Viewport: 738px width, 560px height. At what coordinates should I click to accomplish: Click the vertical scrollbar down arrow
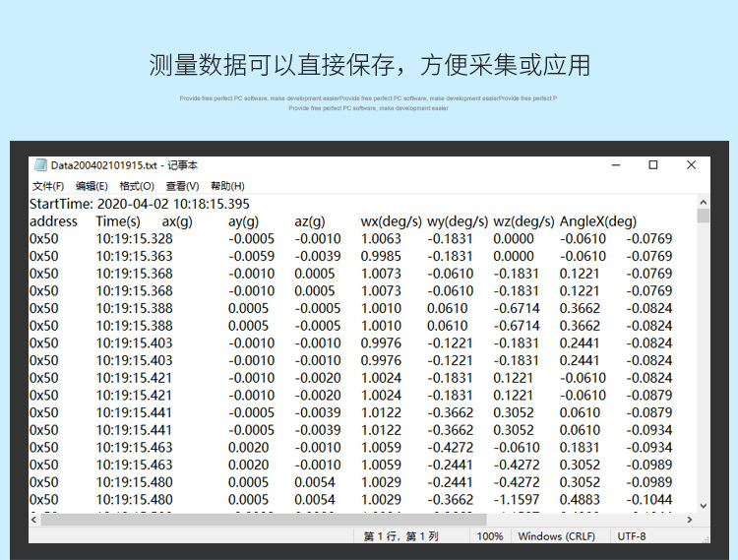coord(704,506)
